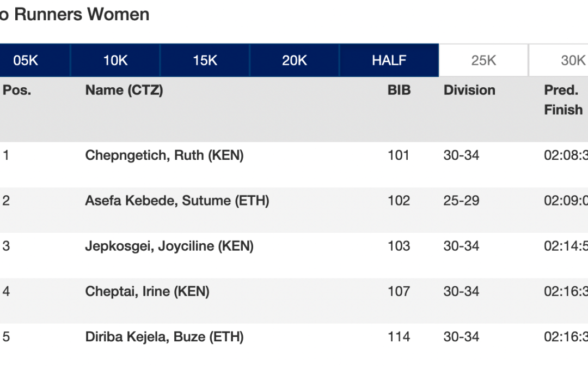Screen dimensions: 588x368
Task: Click Jepkosgei, Joyciline (KEN) name
Action: click(169, 246)
